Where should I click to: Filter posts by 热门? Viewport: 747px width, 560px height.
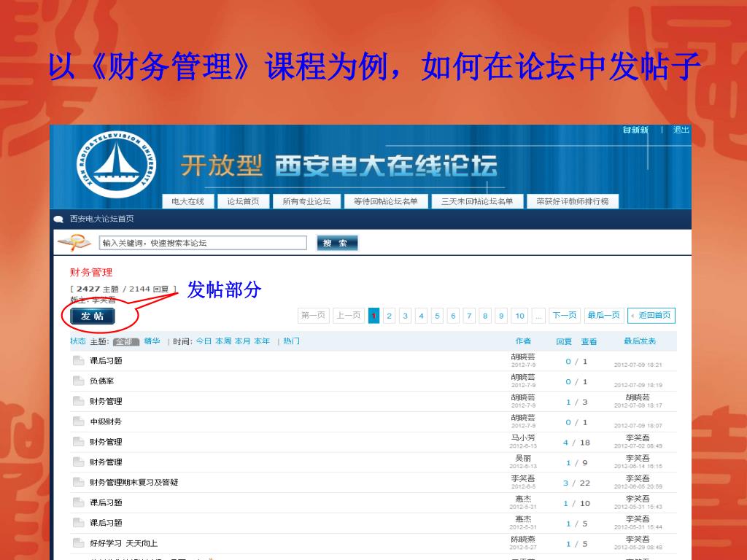pos(292,341)
